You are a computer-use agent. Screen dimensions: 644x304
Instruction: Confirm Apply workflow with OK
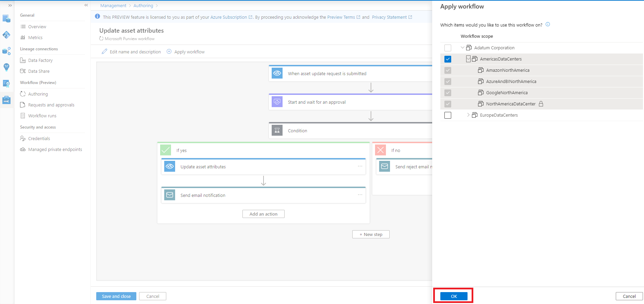tap(454, 296)
